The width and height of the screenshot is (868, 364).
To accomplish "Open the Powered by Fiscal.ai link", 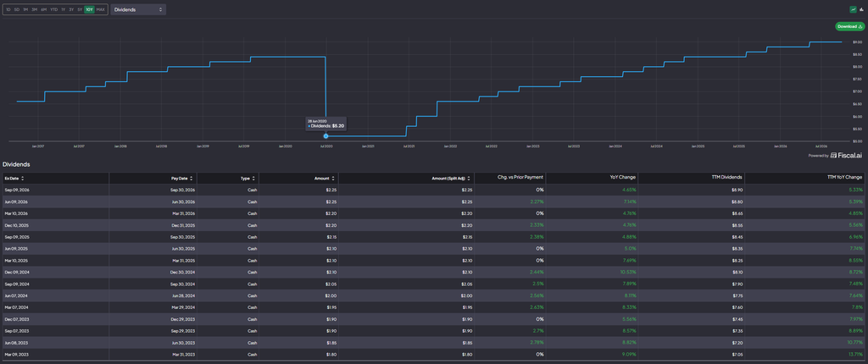I will click(837, 156).
